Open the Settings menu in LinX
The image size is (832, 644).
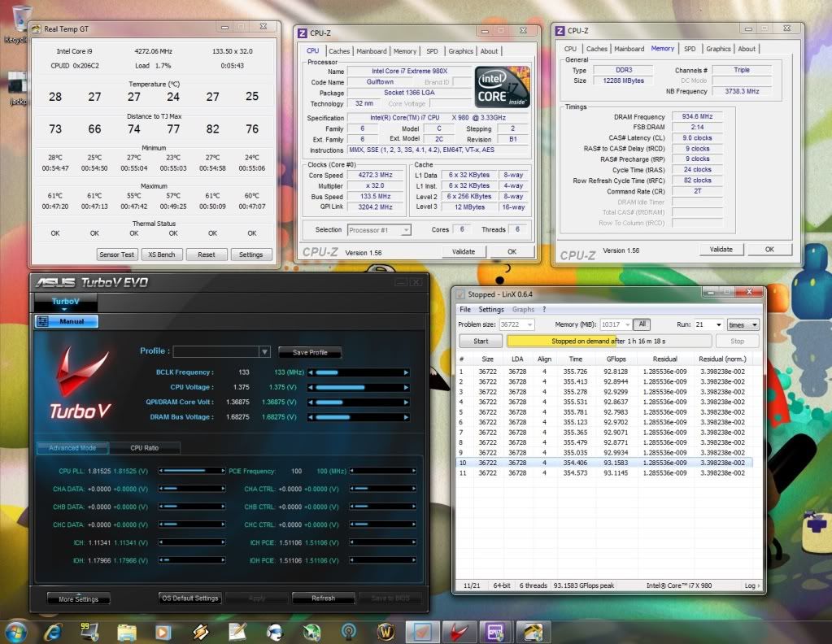pyautogui.click(x=490, y=309)
